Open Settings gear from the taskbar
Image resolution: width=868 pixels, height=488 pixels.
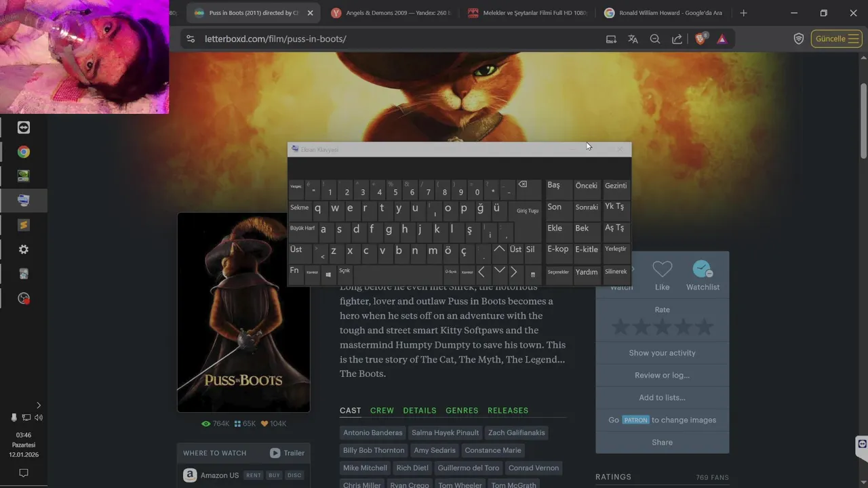click(24, 249)
